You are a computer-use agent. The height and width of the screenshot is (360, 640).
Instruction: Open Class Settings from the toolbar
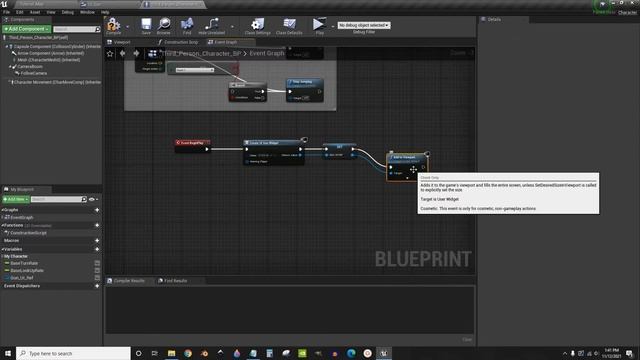coord(258,26)
